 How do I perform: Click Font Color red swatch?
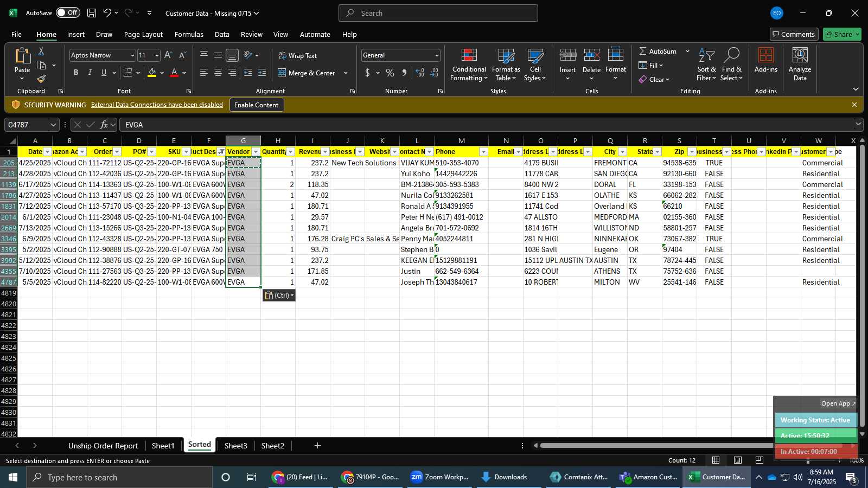point(174,73)
